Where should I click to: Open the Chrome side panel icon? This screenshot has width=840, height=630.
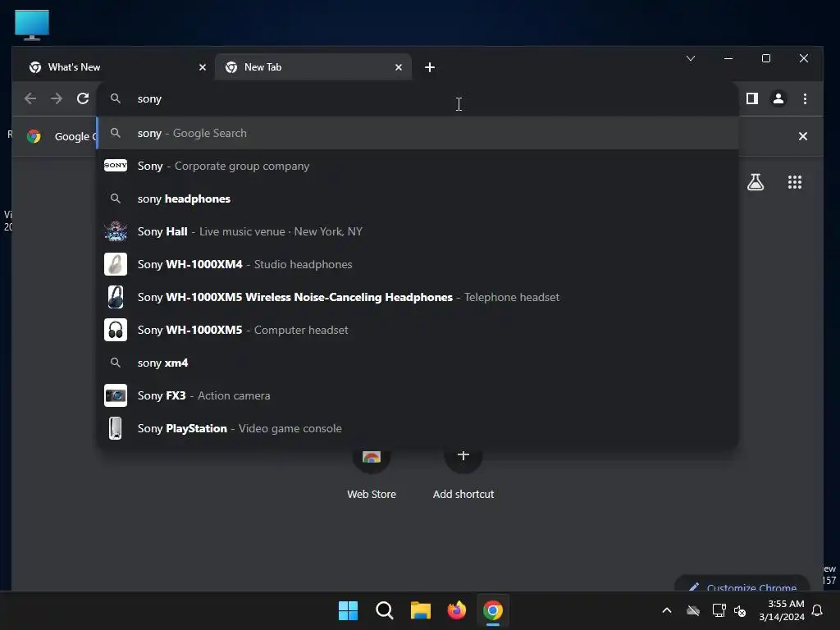[x=752, y=98]
